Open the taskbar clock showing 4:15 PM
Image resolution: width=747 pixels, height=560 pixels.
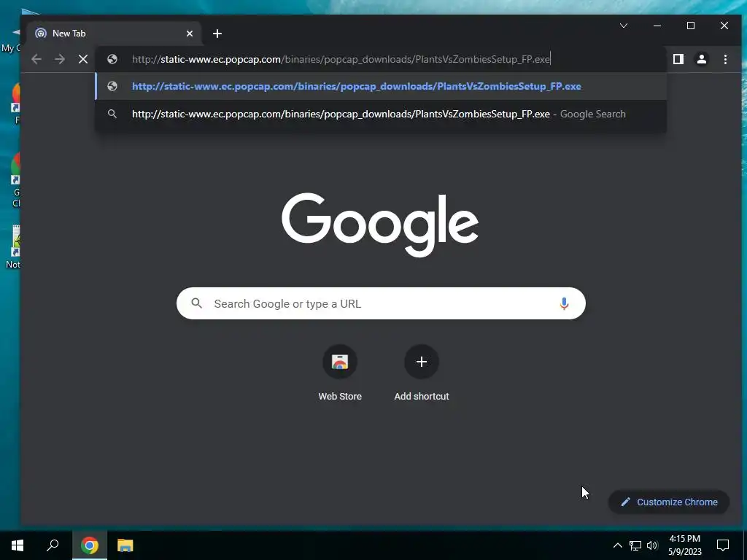(684, 545)
